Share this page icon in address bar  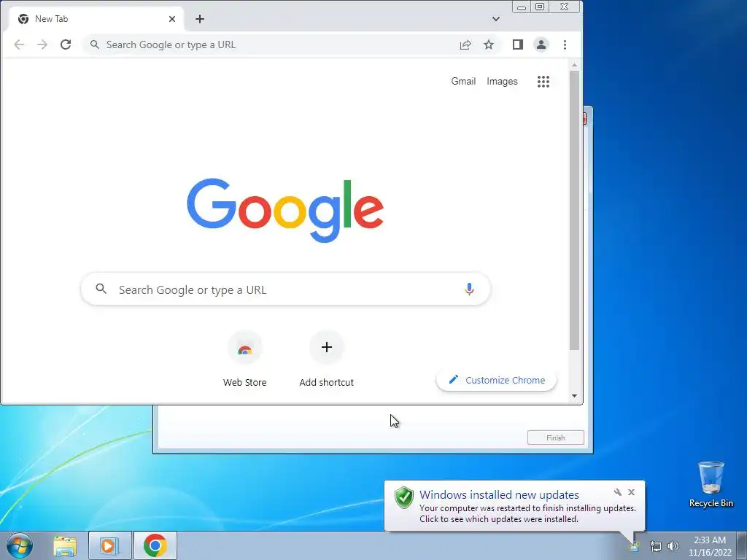pyautogui.click(x=465, y=44)
